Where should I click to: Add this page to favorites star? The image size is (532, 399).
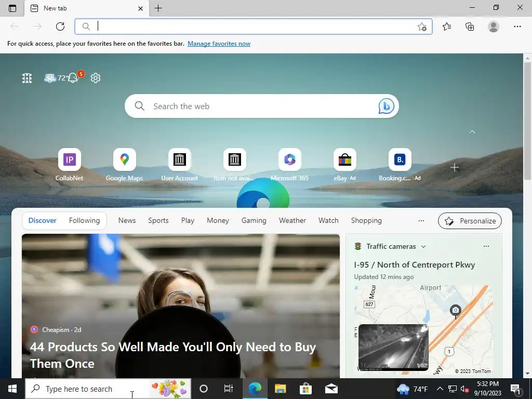422,26
